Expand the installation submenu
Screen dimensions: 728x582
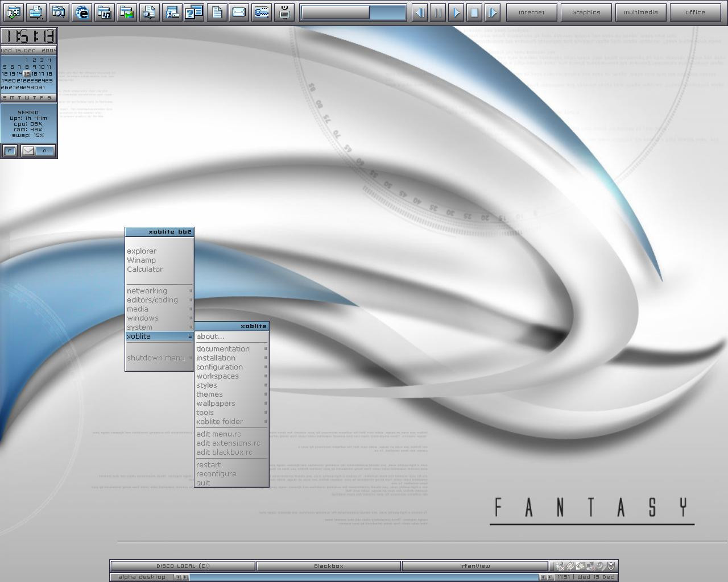click(231, 358)
